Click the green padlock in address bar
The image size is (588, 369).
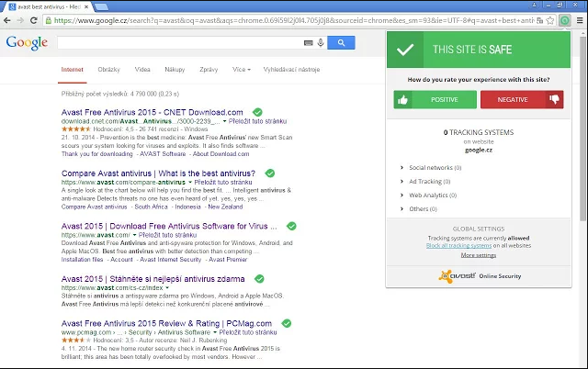[49, 20]
